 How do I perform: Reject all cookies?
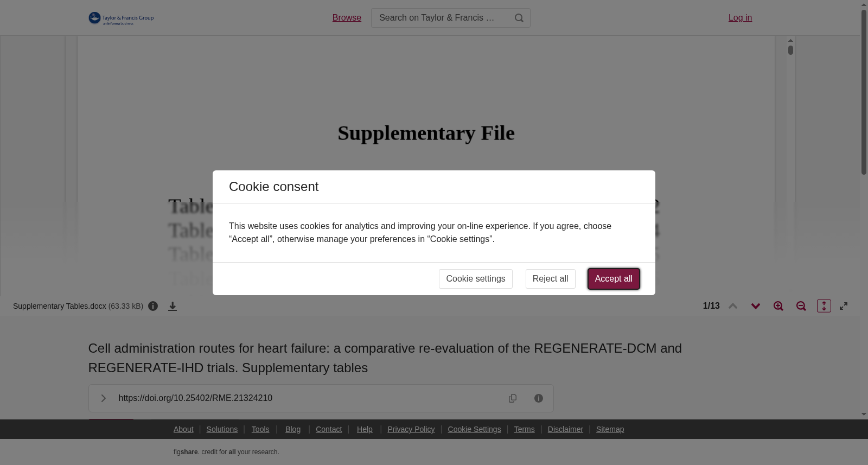point(550,279)
